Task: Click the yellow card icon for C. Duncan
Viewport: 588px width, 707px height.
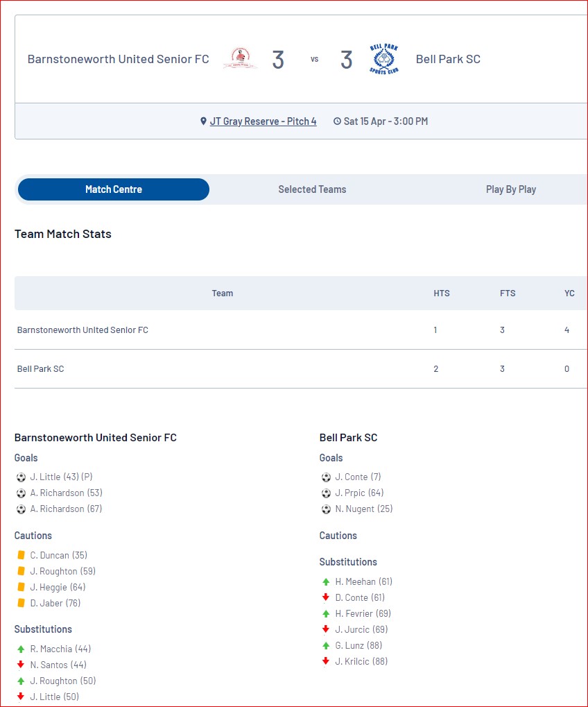Action: point(21,555)
